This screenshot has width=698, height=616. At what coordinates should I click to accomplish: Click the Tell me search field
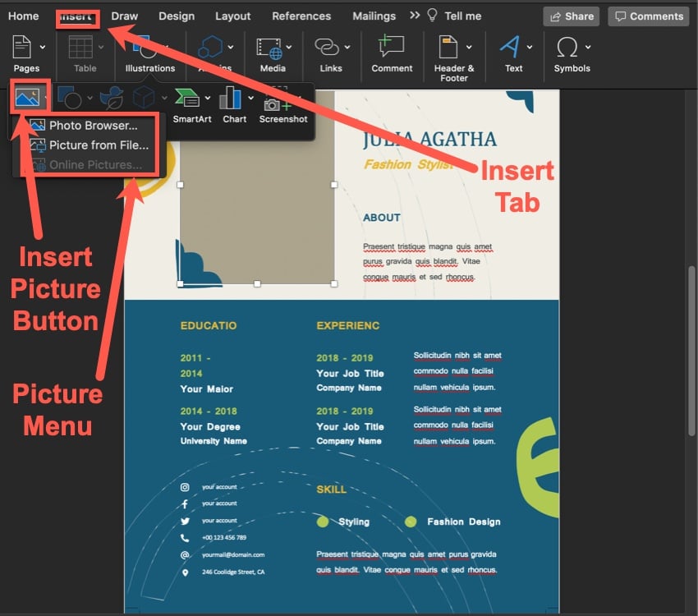(x=464, y=15)
